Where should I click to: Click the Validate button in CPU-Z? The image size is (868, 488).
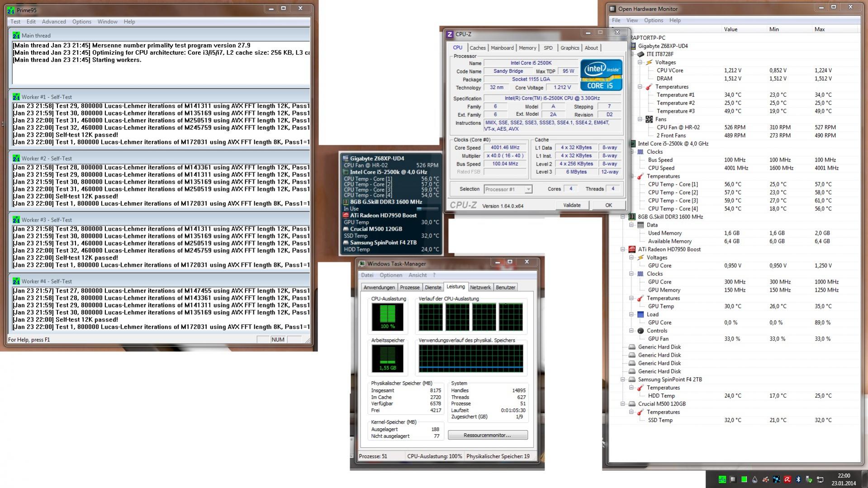(x=572, y=205)
